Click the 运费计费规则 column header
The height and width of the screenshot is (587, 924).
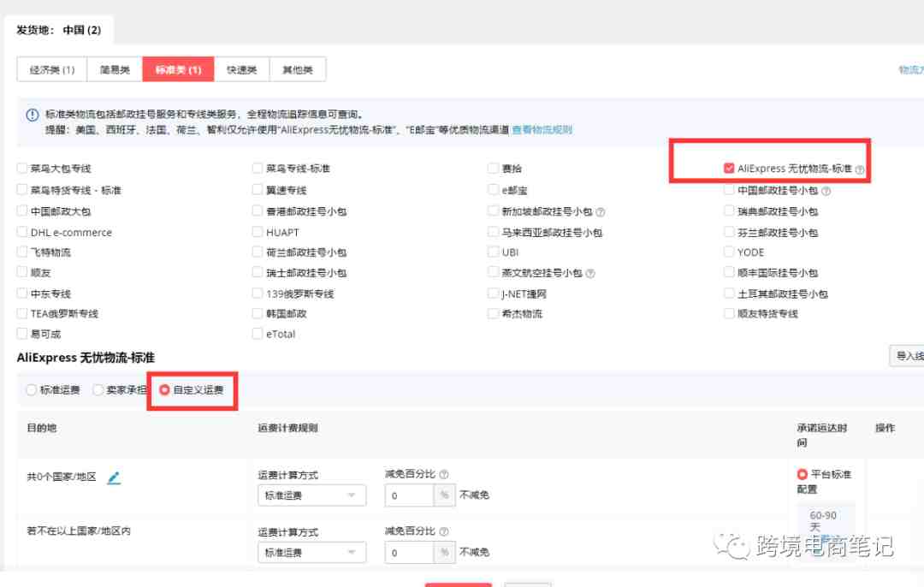point(288,428)
